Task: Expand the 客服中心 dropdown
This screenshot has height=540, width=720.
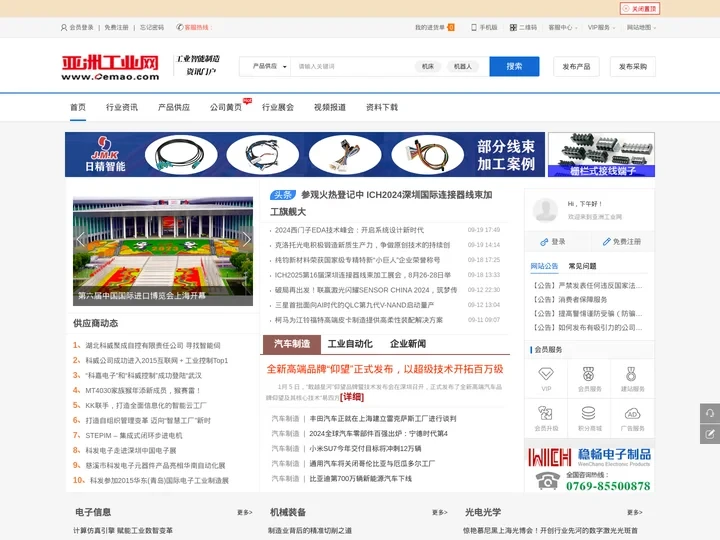Action: tap(562, 28)
